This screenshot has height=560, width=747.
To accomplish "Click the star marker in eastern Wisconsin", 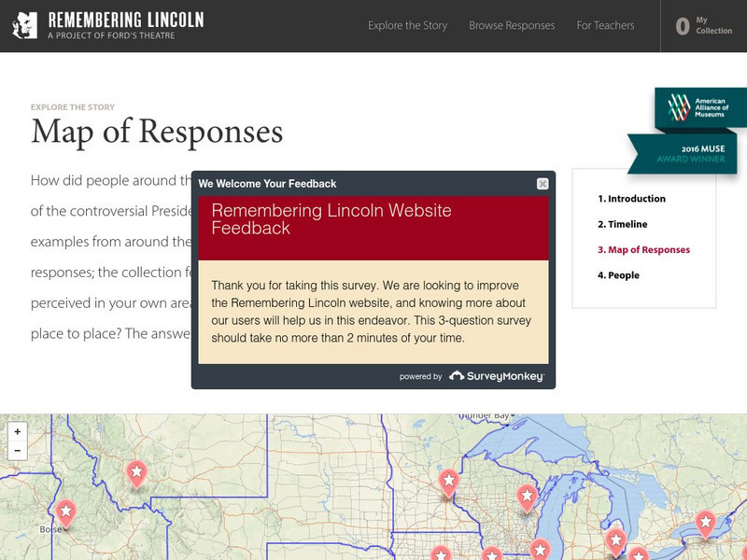I will [527, 498].
